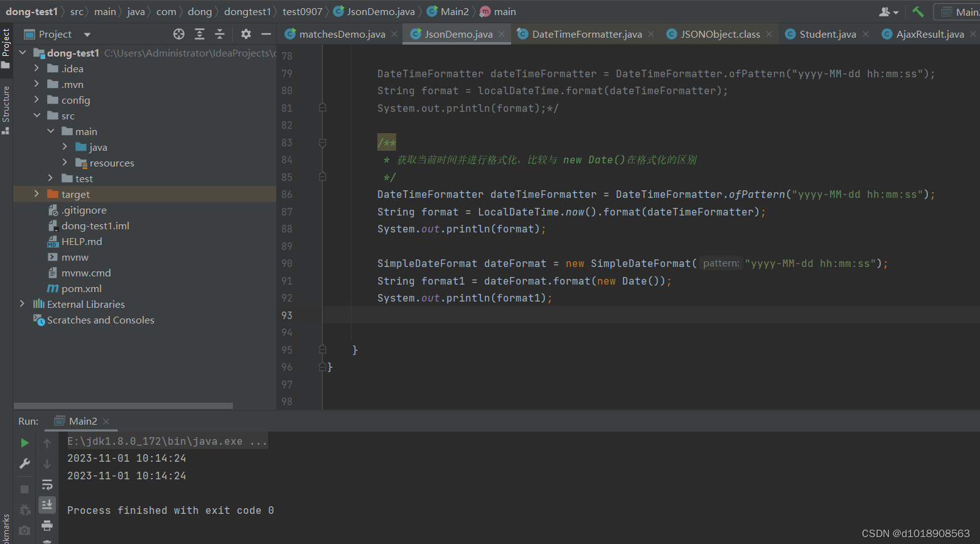
Task: Open the Project tool window side tab
Action: click(6, 48)
